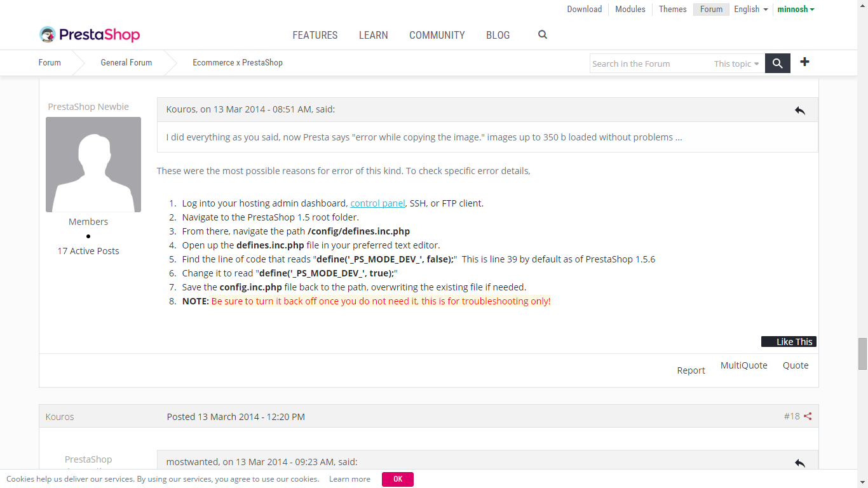Click the MultiQuote button
The height and width of the screenshot is (488, 868).
click(744, 365)
